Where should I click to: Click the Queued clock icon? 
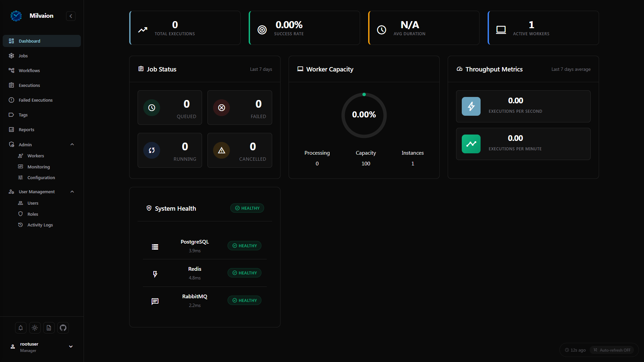point(152,108)
